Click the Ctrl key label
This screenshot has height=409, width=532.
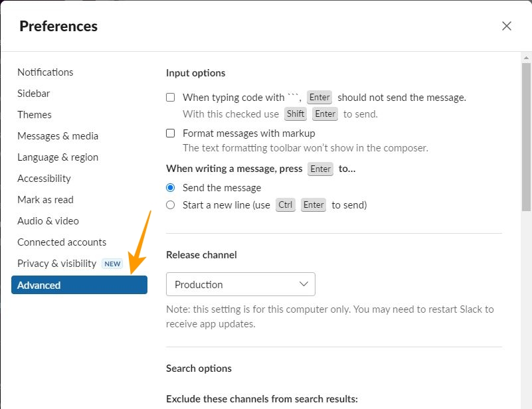[x=286, y=205]
